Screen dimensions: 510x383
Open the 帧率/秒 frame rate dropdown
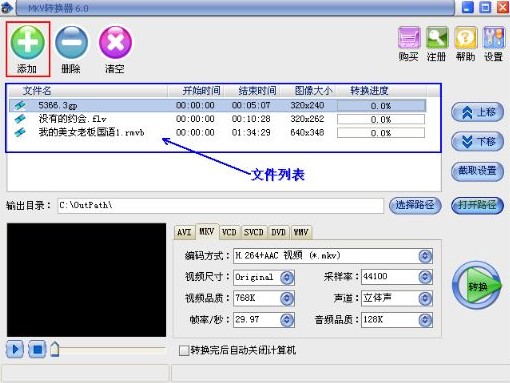click(287, 320)
